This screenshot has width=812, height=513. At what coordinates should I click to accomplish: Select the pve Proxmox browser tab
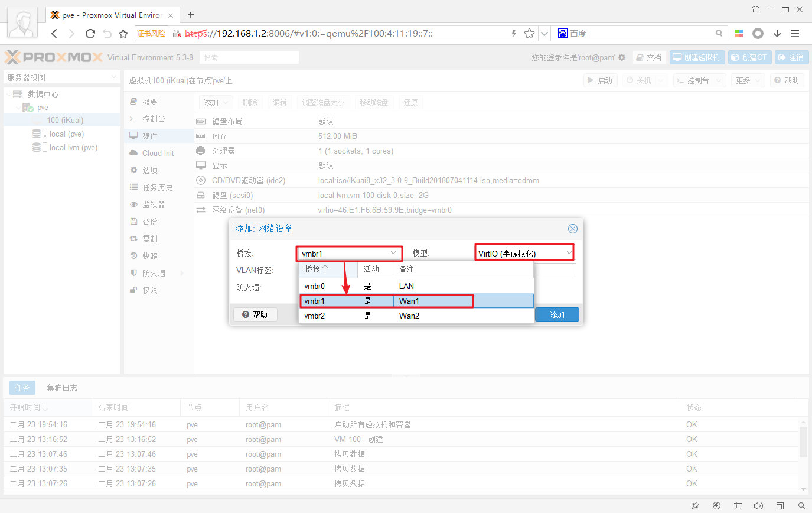[112, 14]
